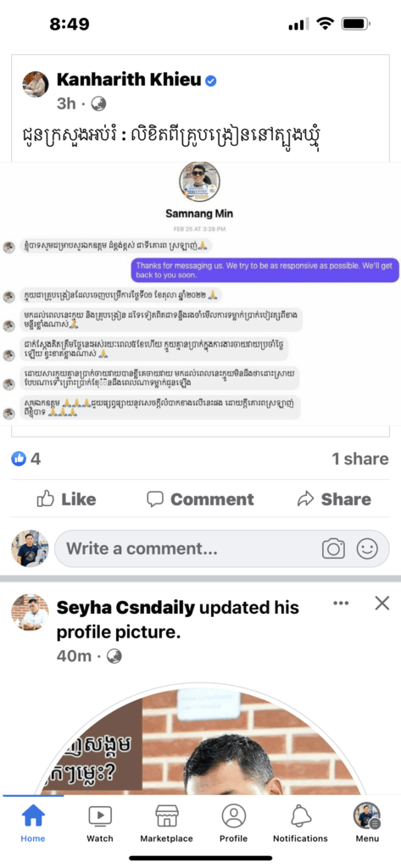This screenshot has width=401, height=868.
Task: Open the three-dots options on Seyha's post
Action: point(341,604)
